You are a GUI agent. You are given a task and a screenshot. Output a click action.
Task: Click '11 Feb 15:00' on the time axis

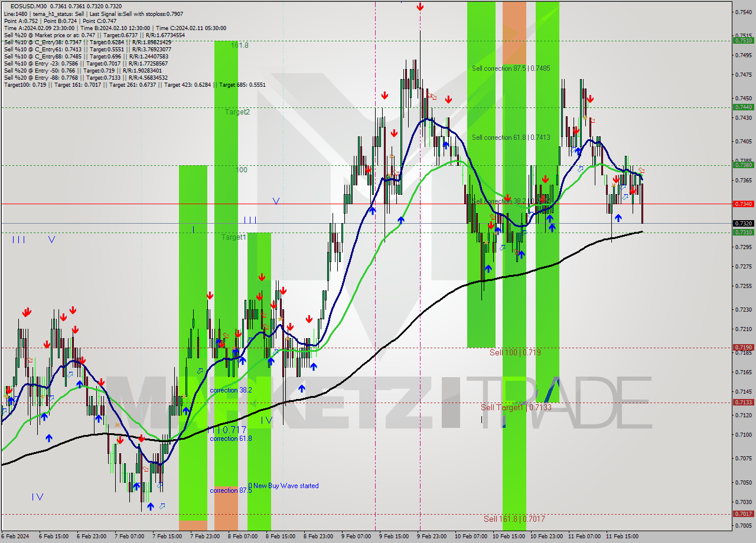(x=623, y=537)
